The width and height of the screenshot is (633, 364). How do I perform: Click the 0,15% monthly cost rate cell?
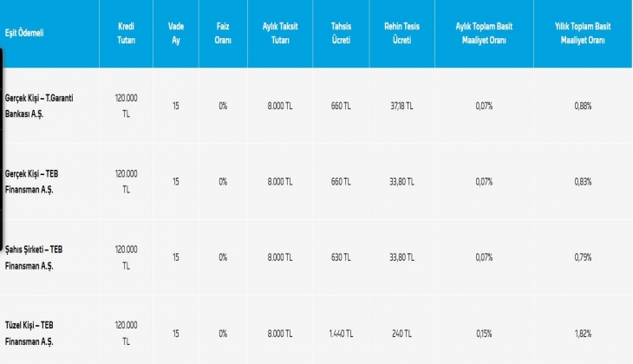[484, 333]
